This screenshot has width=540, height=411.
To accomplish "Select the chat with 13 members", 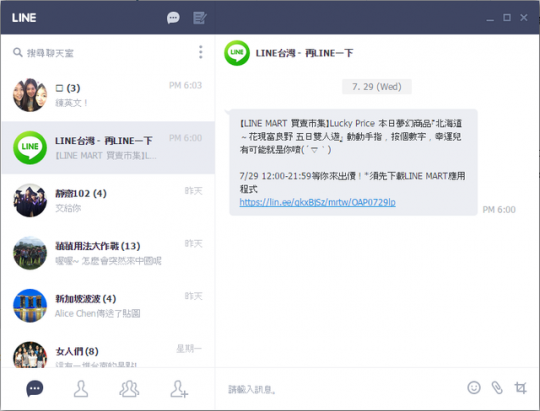I will (108, 253).
